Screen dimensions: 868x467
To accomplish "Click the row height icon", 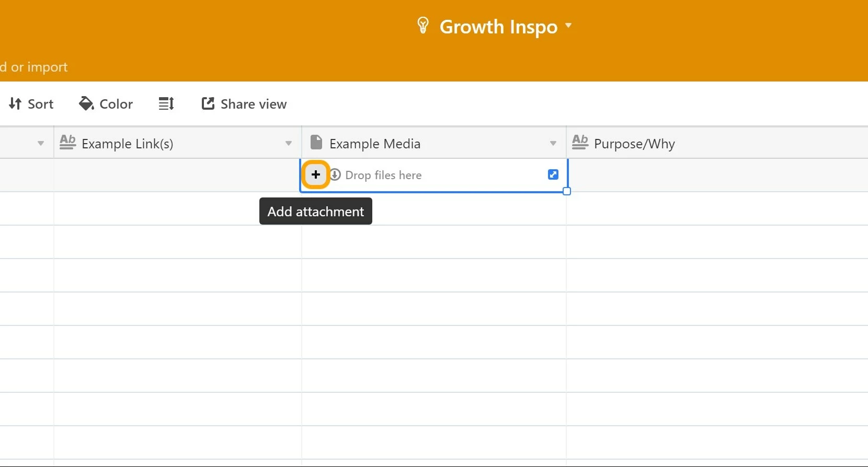I will click(166, 104).
